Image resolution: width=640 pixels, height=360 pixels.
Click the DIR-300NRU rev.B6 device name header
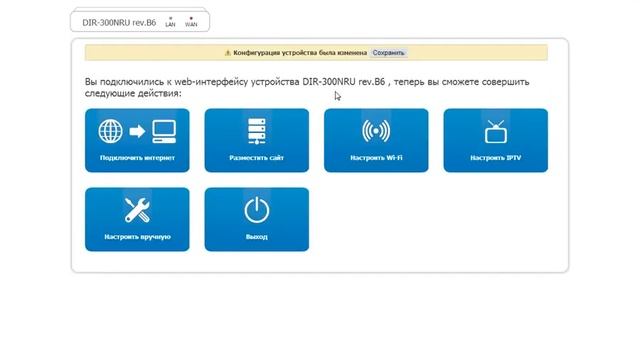coord(119,23)
